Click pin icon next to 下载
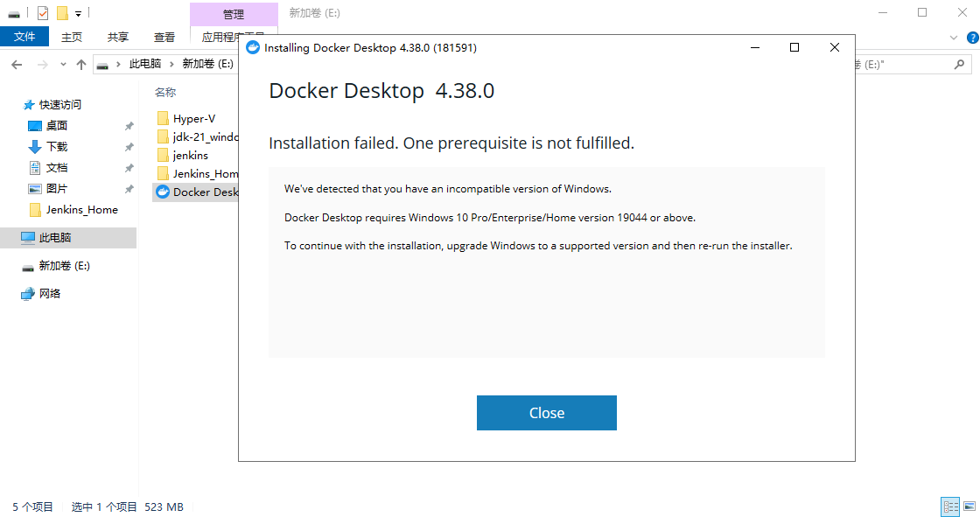Image resolution: width=980 pixels, height=517 pixels. [x=129, y=147]
